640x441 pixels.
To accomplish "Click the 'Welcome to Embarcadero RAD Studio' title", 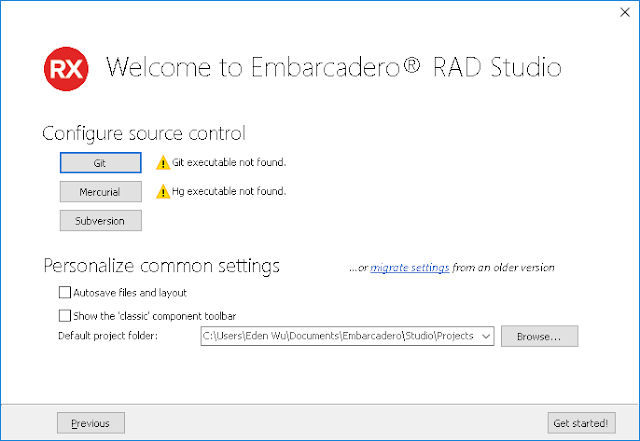I will click(x=333, y=67).
